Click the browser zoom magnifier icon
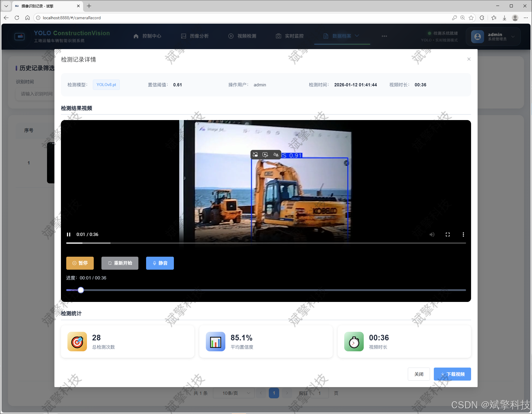The image size is (532, 414). pos(463,18)
